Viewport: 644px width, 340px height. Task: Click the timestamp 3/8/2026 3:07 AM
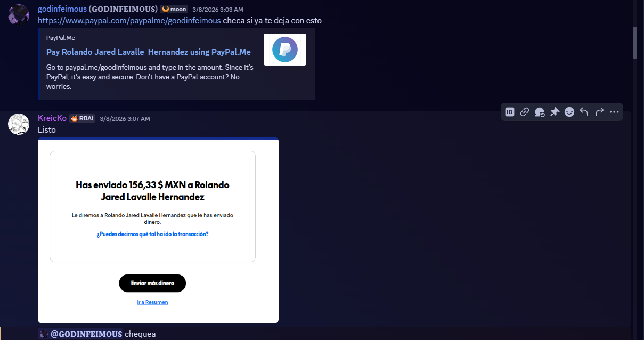click(125, 119)
